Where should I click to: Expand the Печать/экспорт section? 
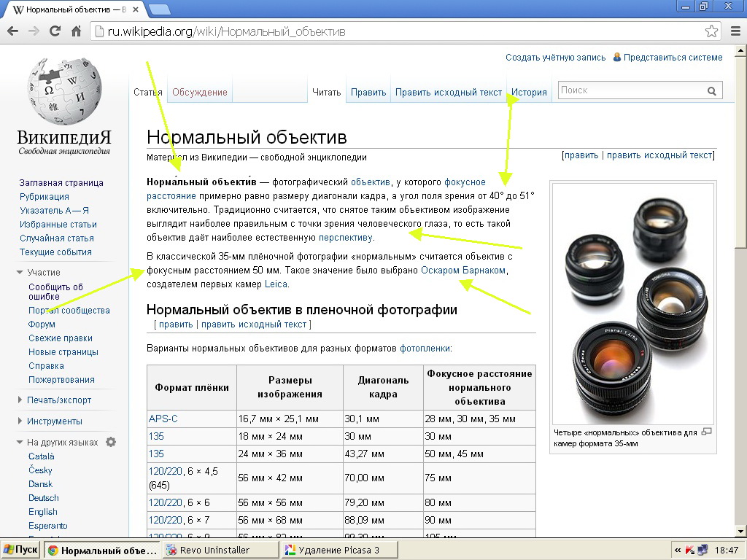[20, 400]
